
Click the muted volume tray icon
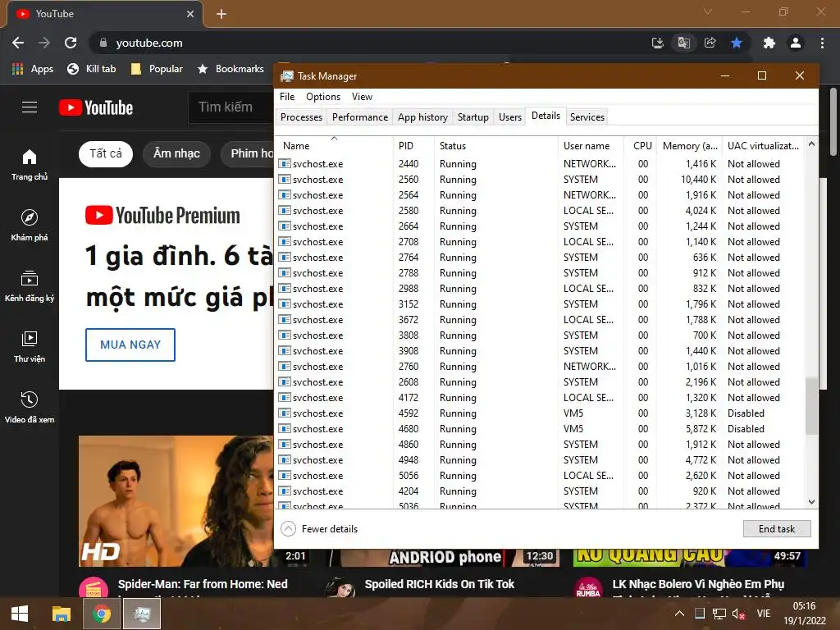(x=739, y=614)
